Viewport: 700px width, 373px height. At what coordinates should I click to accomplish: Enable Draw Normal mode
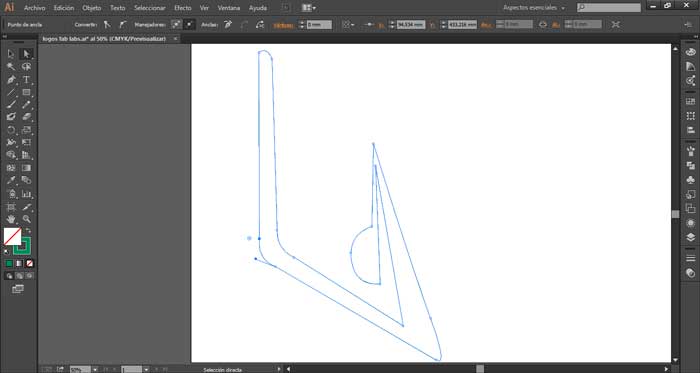pyautogui.click(x=9, y=276)
